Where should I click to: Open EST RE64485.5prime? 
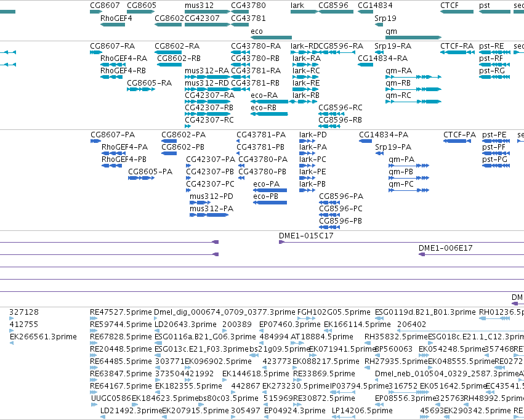click(121, 362)
